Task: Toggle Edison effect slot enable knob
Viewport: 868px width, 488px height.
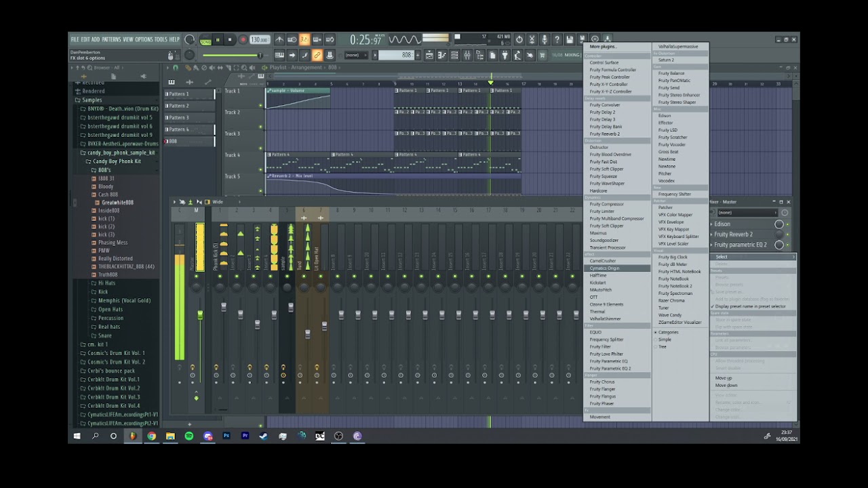Action: (x=779, y=224)
